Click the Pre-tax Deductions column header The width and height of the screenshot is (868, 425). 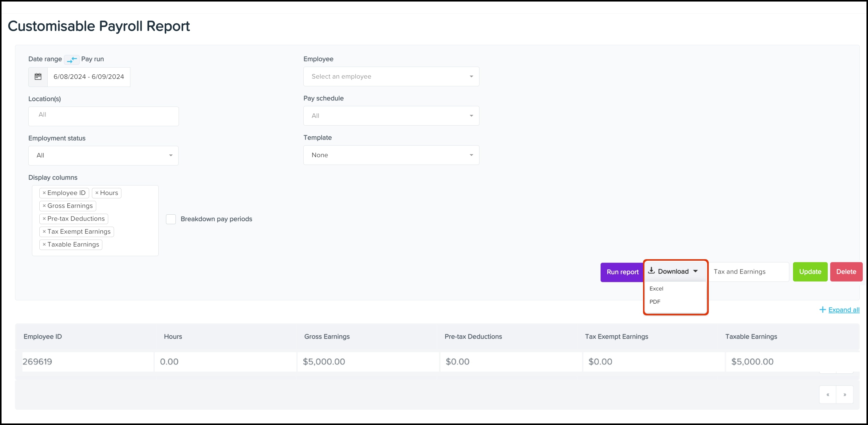pos(473,337)
